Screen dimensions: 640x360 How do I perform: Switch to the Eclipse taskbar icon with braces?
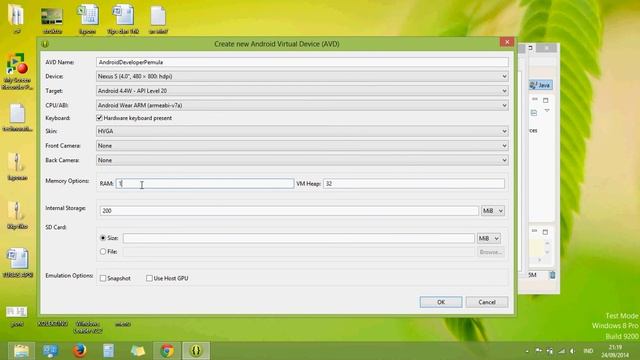coord(196,351)
